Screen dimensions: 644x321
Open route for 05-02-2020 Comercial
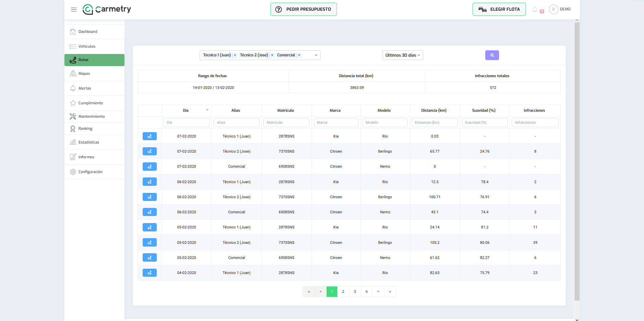click(150, 258)
